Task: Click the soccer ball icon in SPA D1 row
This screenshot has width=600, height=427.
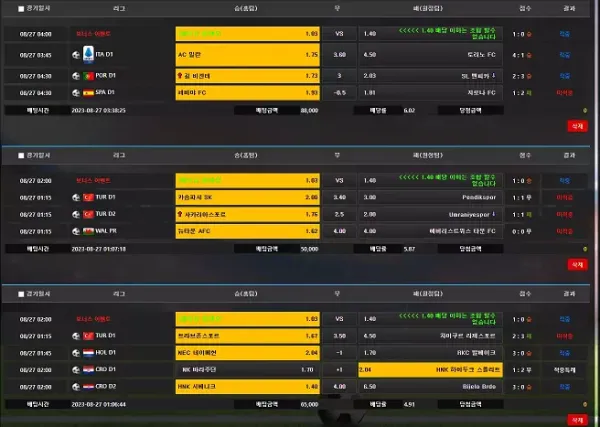Action: (76, 93)
